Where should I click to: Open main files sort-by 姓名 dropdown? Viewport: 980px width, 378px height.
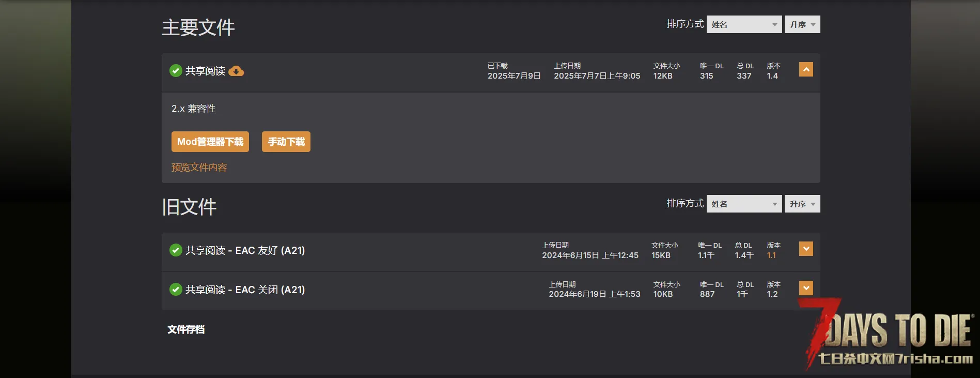(744, 24)
